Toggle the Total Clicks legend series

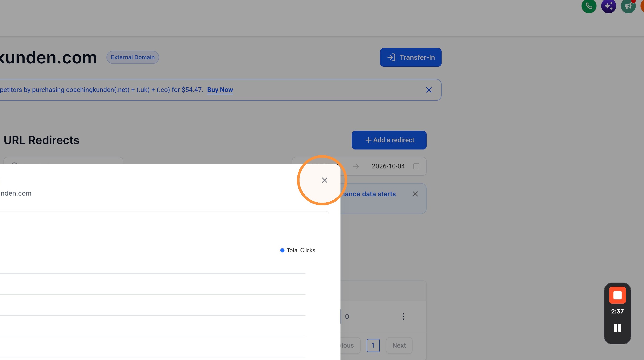coord(297,250)
